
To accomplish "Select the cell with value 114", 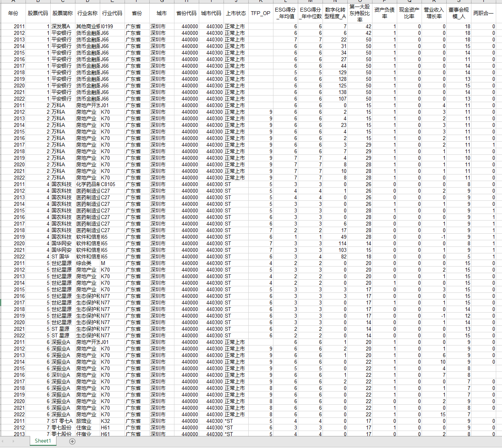I will tap(335, 243).
